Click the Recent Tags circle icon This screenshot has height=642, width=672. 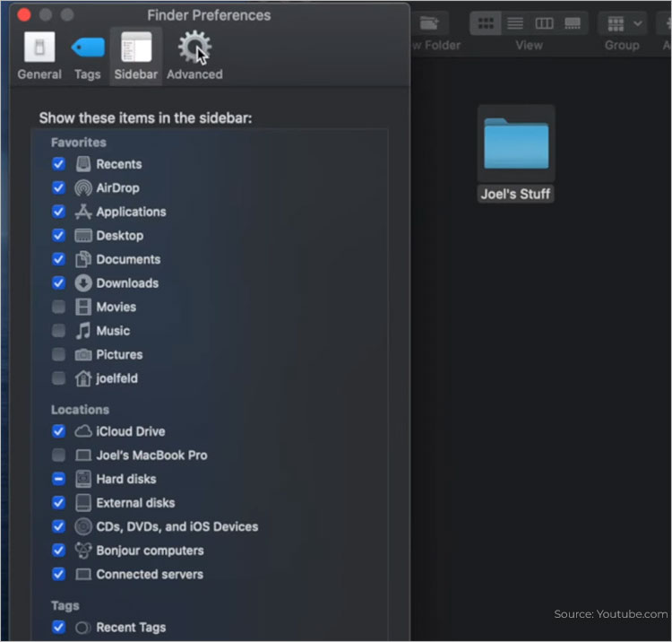[x=82, y=628]
